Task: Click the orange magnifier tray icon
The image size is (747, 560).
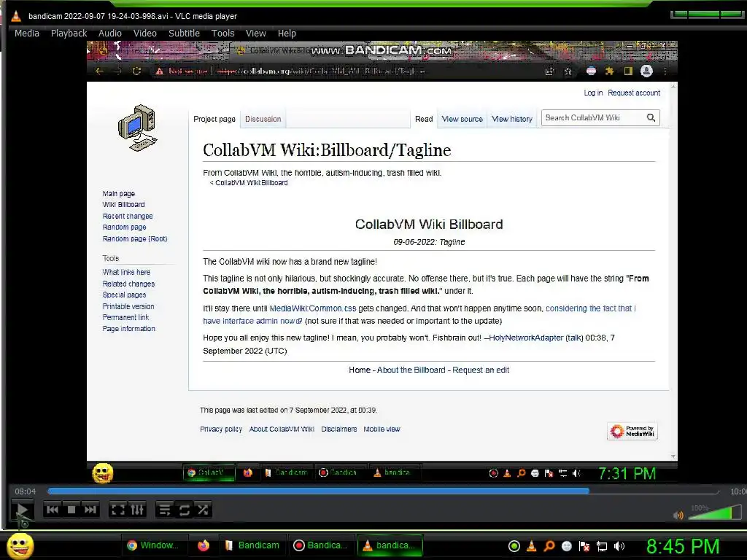Action: click(549, 546)
